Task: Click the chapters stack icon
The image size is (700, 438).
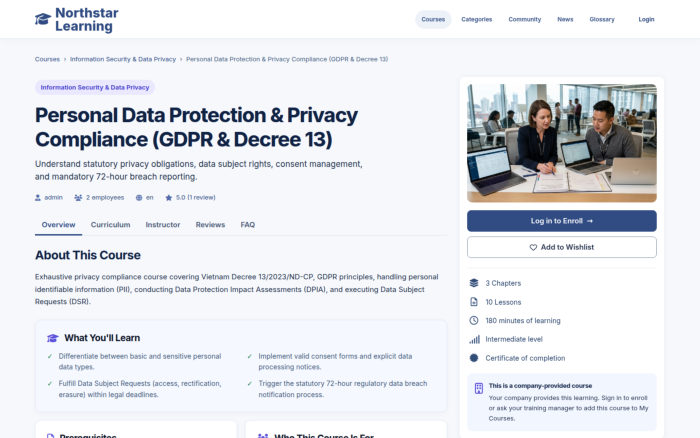Action: [x=474, y=283]
